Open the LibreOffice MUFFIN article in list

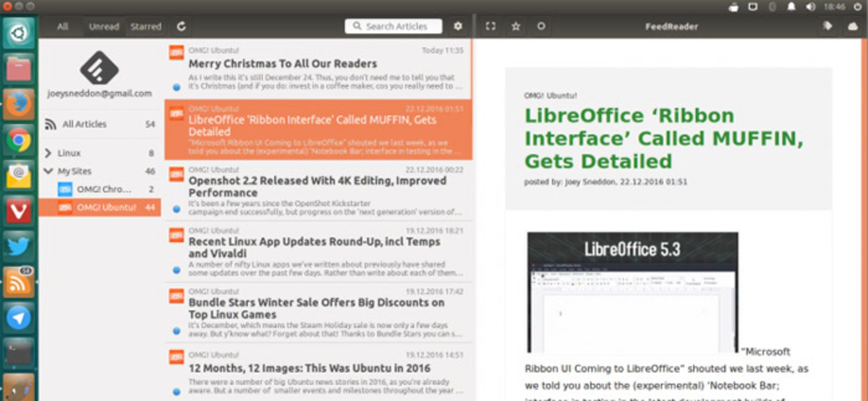point(318,130)
